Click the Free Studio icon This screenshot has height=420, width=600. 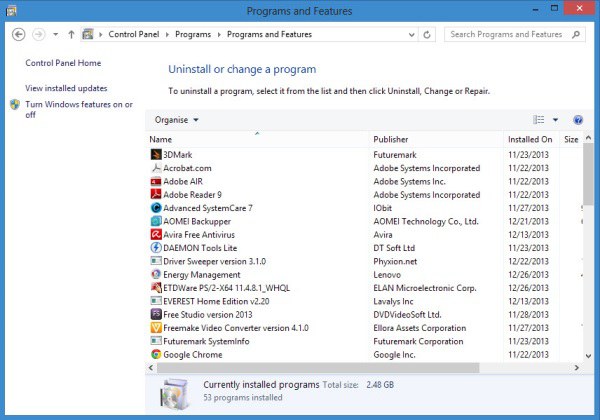(156, 314)
